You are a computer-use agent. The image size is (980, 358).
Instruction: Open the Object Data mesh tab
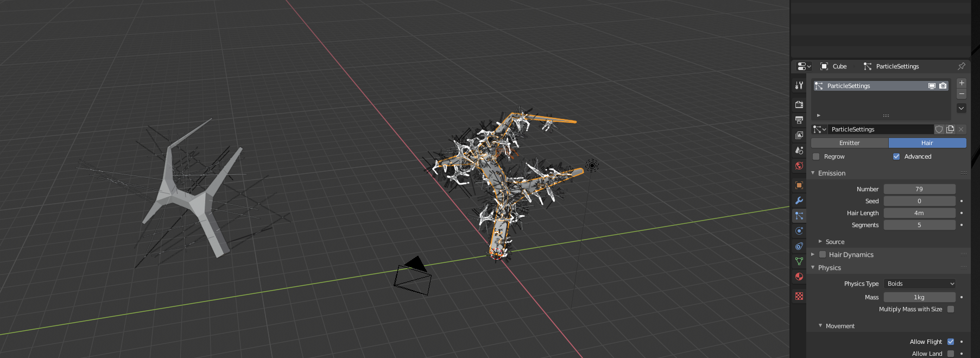pyautogui.click(x=799, y=261)
